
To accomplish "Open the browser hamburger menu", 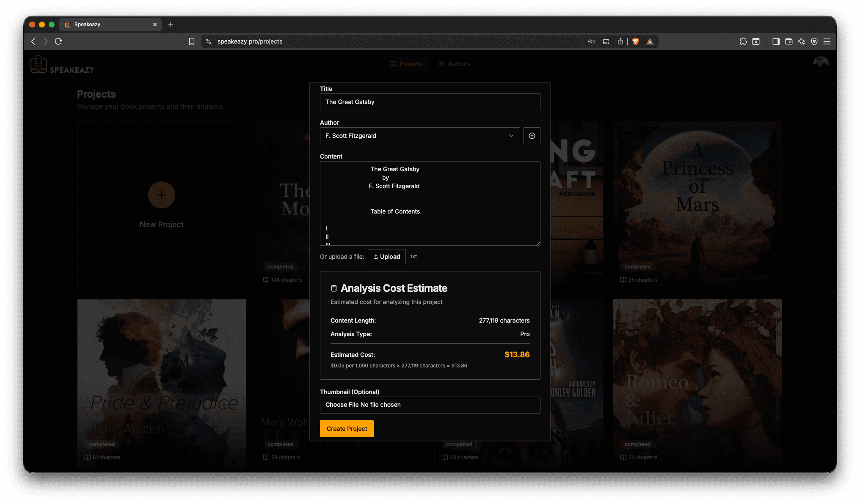I will coord(827,41).
